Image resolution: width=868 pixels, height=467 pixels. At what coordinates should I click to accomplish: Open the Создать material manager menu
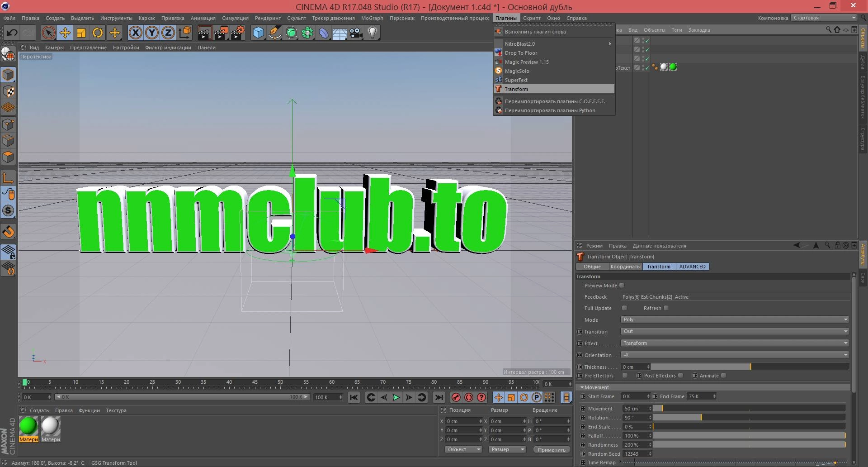click(x=39, y=410)
